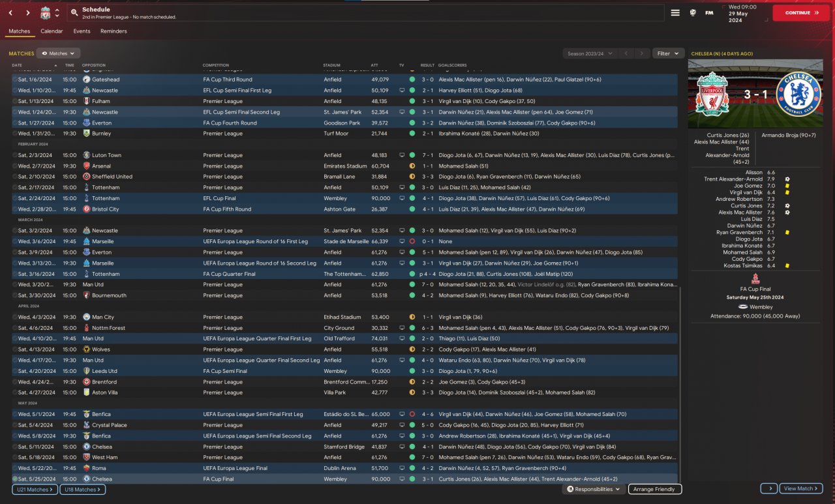835x504 pixels.
Task: Expand the Filter dropdown
Action: [668, 53]
